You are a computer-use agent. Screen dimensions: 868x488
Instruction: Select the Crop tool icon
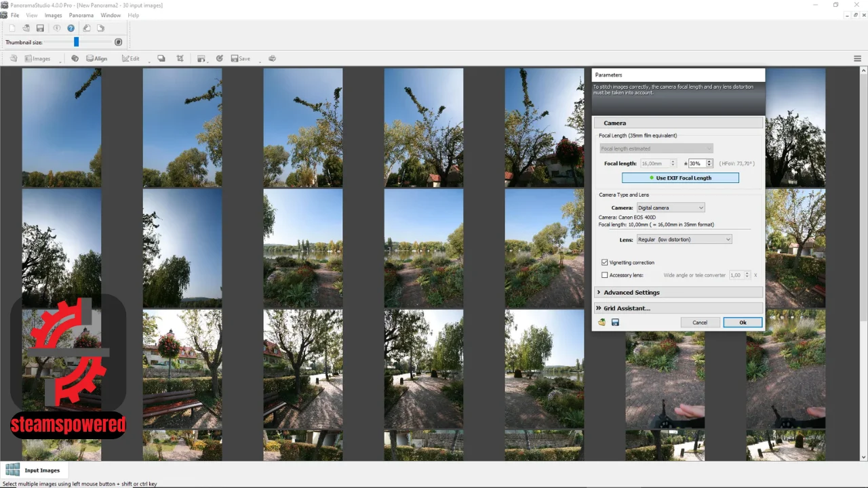180,58
